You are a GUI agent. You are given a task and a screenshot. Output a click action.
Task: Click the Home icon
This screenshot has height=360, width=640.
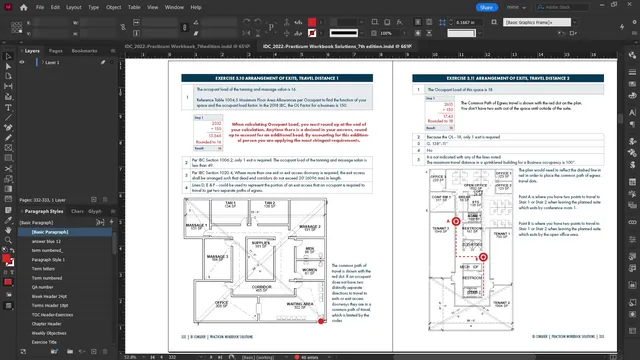click(24, 7)
